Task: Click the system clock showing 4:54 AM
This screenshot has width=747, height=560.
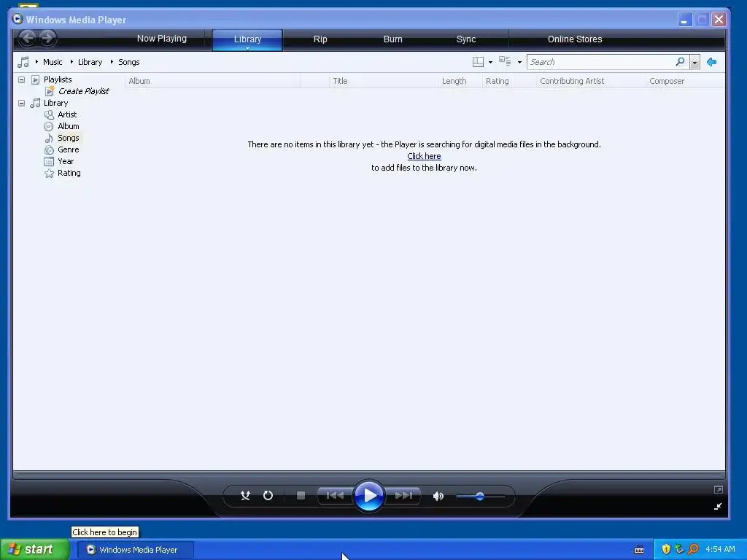Action: pos(720,550)
